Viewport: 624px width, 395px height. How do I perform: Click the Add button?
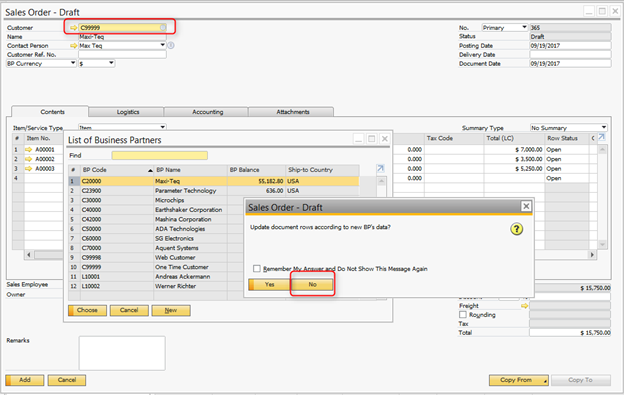25,380
